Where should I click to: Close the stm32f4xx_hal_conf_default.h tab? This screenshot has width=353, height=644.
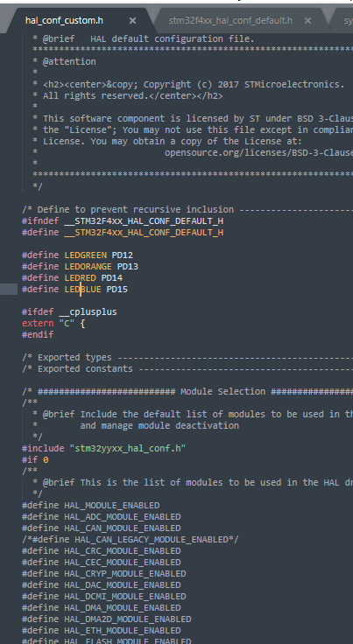coord(307,20)
